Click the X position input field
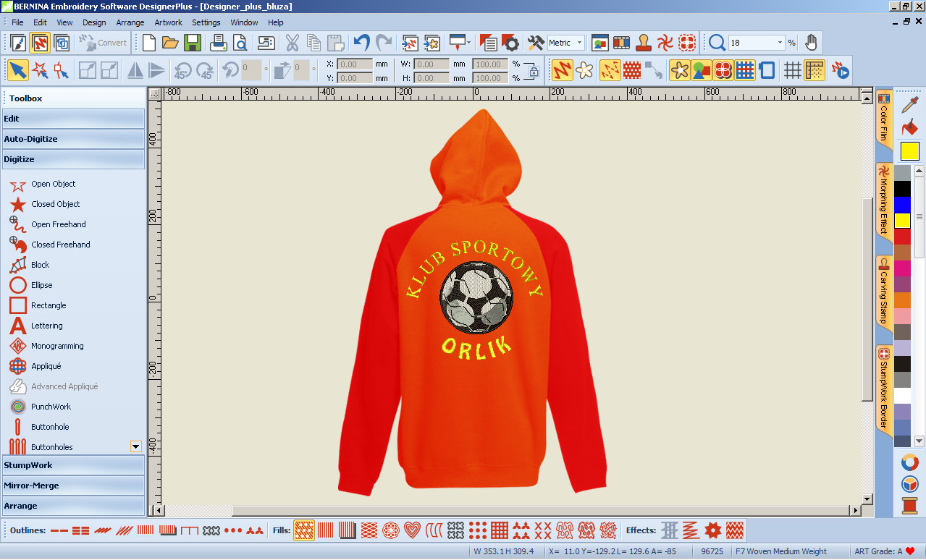This screenshot has height=560, width=926. (x=355, y=64)
